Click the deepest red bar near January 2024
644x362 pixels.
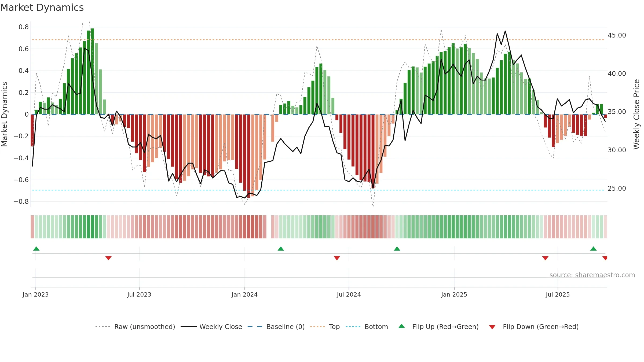point(249,156)
